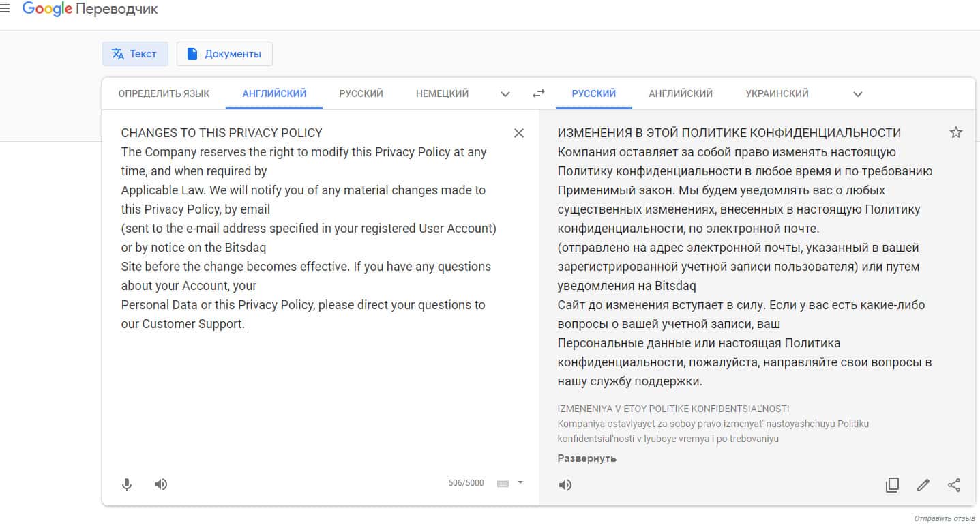
Task: Expand more target languages list
Action: 858,94
